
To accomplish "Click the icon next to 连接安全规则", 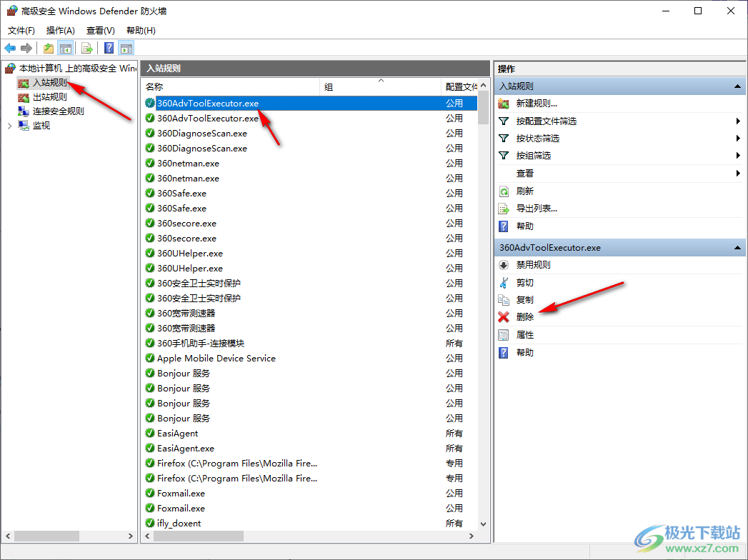I will (x=24, y=111).
